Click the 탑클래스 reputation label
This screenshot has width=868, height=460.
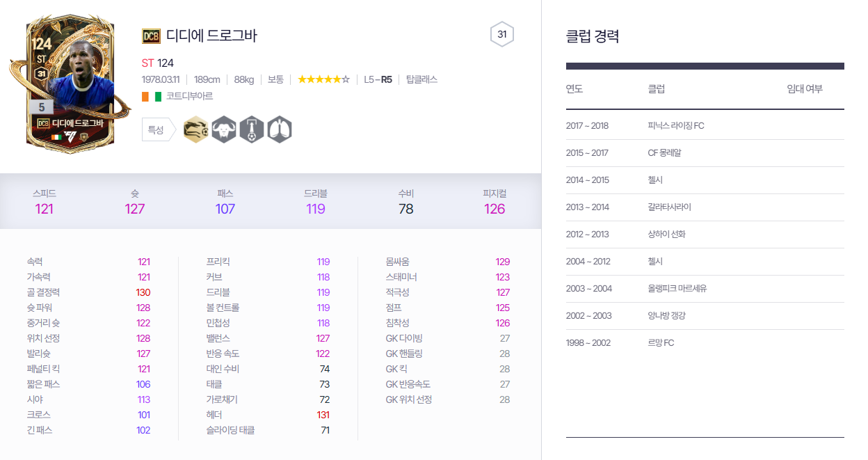[421, 79]
